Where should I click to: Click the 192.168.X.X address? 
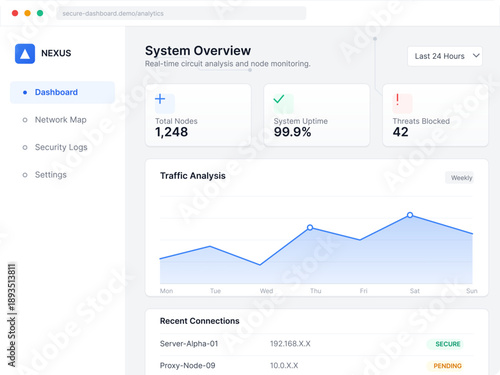click(290, 344)
